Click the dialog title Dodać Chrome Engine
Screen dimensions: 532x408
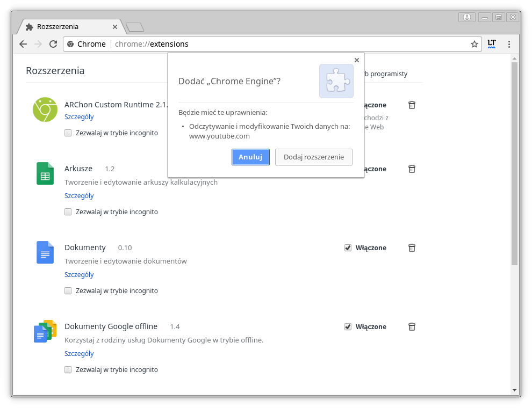229,81
